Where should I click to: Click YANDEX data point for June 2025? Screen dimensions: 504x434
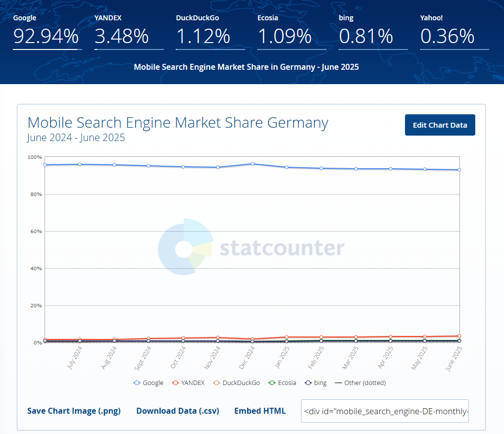point(459,336)
